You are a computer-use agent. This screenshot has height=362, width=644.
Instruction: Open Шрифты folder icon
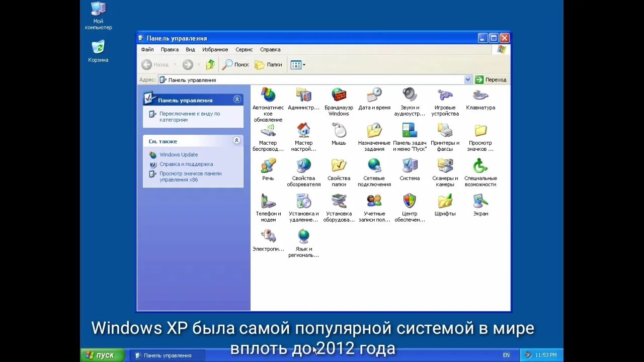445,201
